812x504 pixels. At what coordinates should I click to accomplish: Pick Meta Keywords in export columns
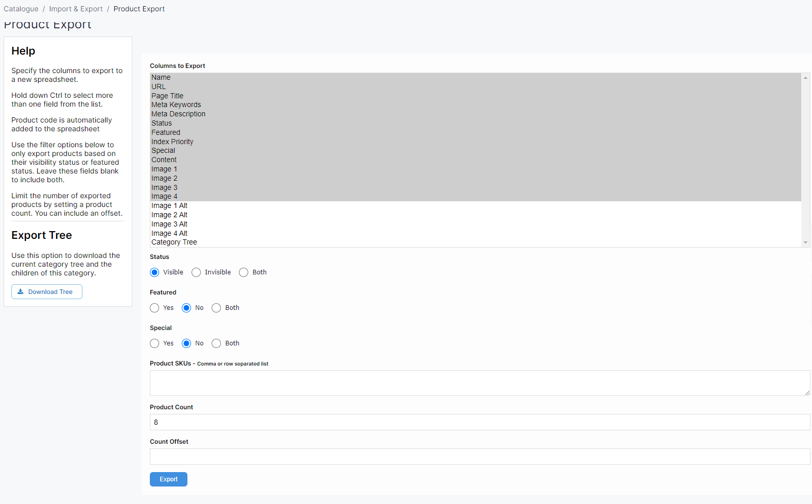tap(176, 105)
